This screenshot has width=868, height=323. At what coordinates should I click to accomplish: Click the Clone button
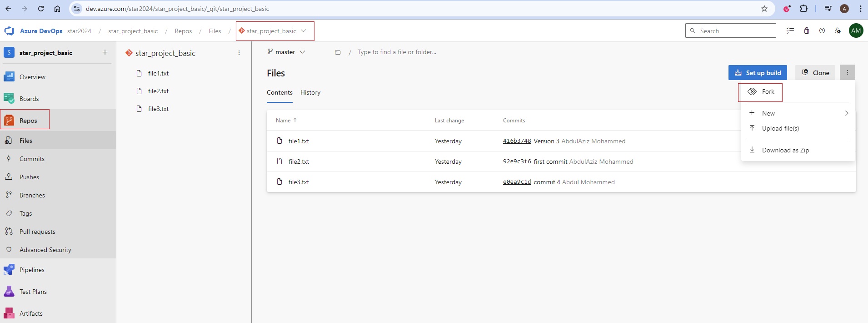pyautogui.click(x=815, y=73)
